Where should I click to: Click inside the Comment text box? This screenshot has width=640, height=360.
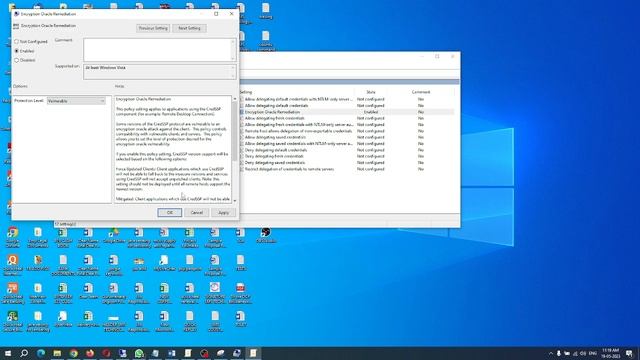tap(157, 49)
